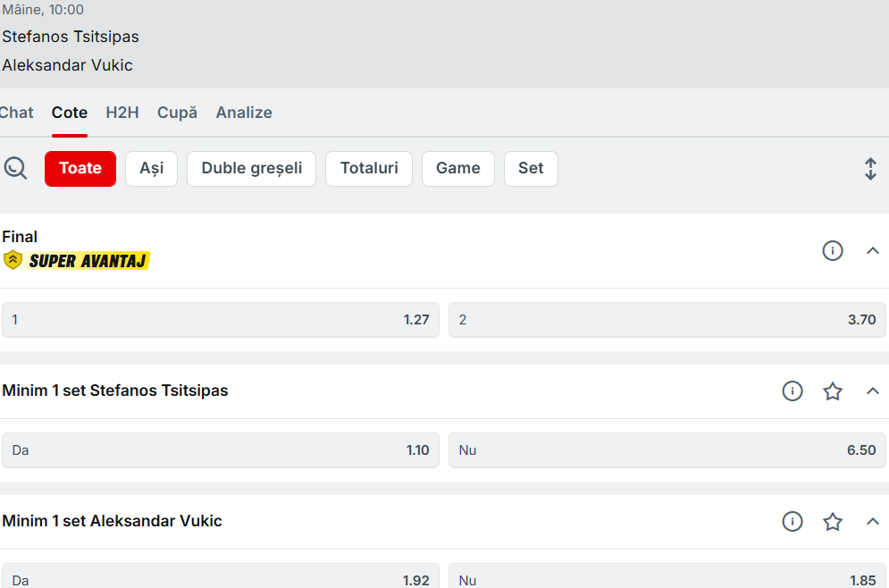
Task: Open info for Minim 1 set Vukic
Action: tap(792, 522)
